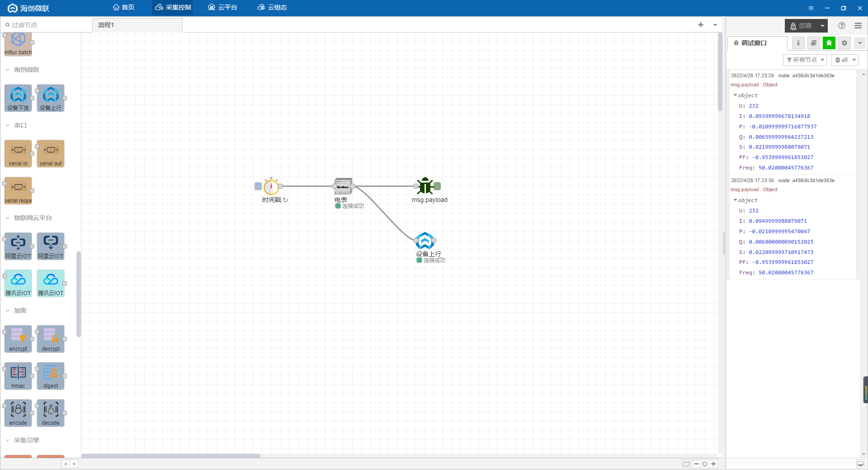The height and width of the screenshot is (470, 868).
Task: Open the hamburger main menu
Action: click(x=858, y=26)
